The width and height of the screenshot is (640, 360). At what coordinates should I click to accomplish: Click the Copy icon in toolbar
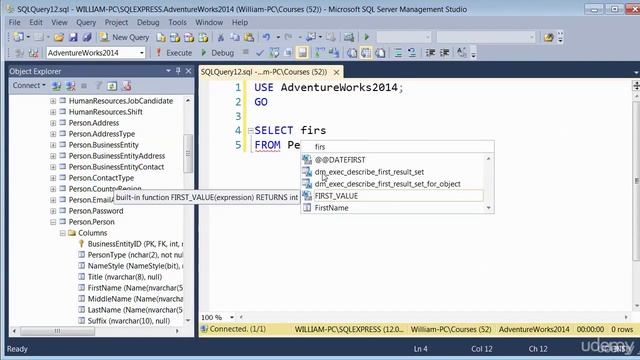point(235,38)
